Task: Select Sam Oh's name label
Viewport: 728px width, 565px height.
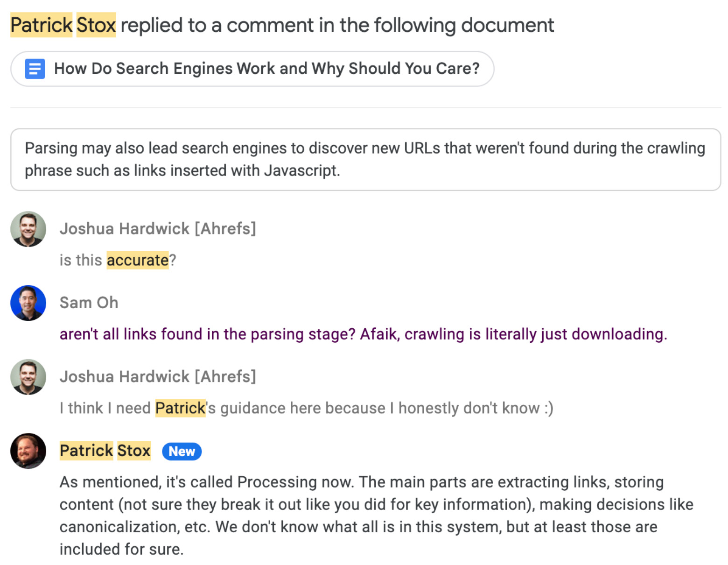Action: [89, 303]
